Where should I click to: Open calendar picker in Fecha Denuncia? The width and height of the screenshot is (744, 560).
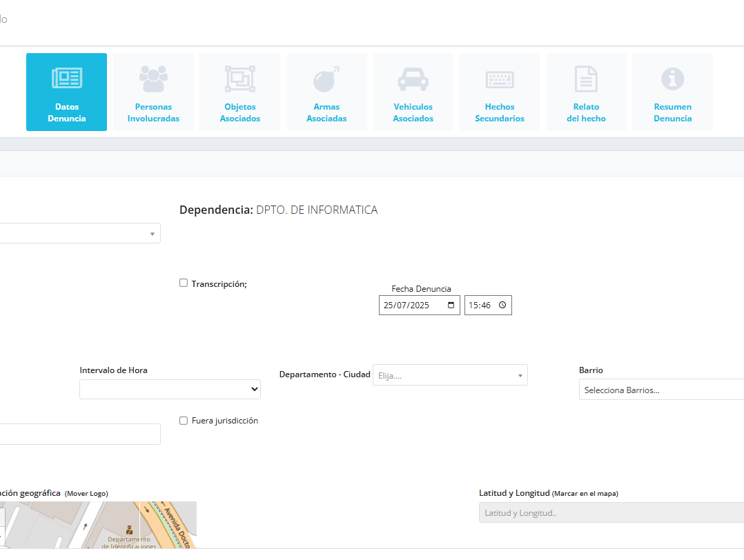(x=451, y=305)
